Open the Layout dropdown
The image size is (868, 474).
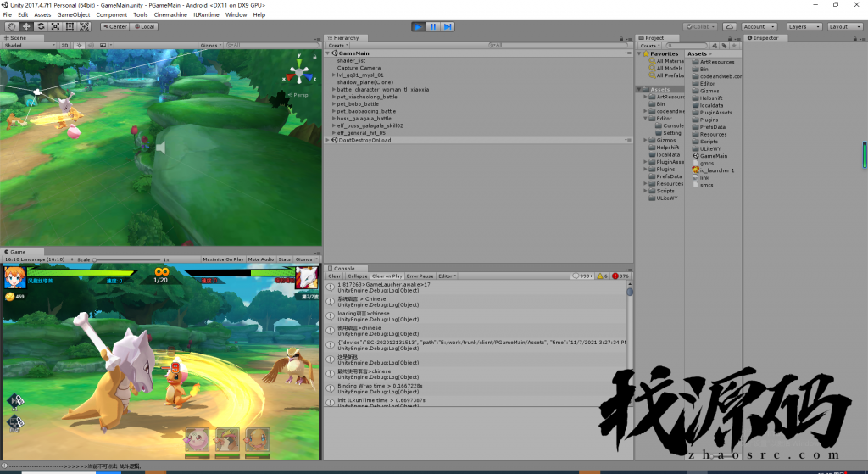point(845,26)
